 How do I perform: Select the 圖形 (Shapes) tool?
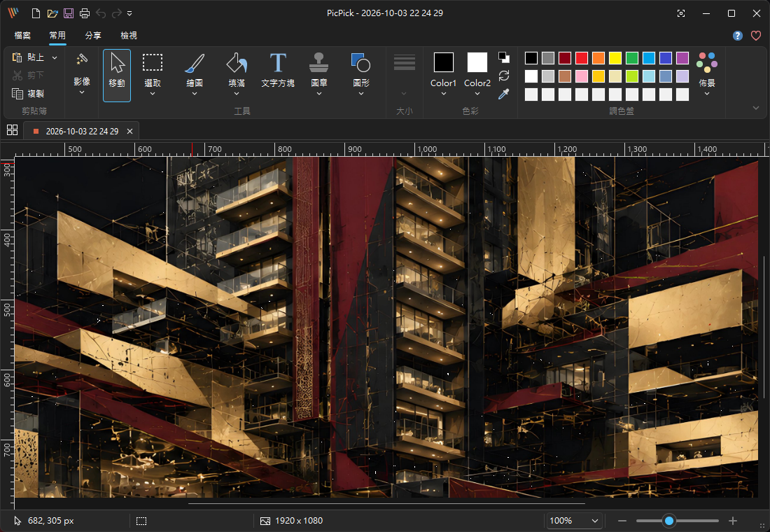(361, 75)
